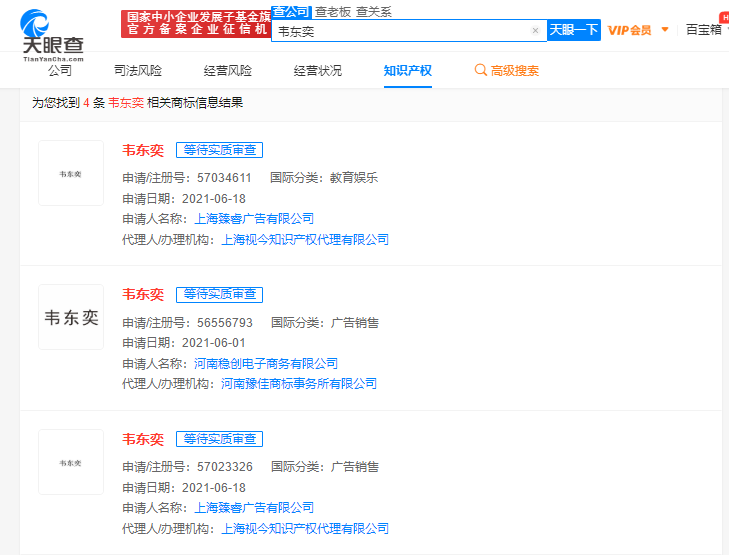Viewport: 729px width, 555px height.
Task: Click 国际分类：教育娱乐 text
Action: pyautogui.click(x=324, y=178)
